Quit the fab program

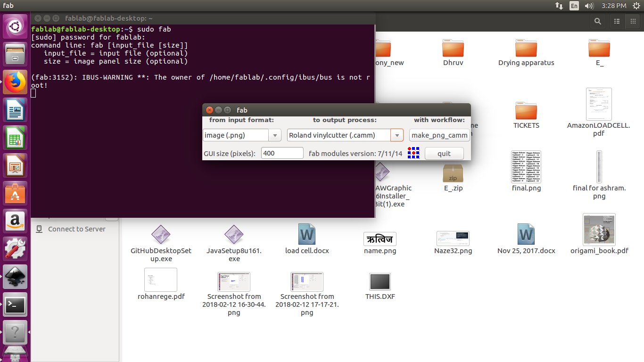[444, 153]
